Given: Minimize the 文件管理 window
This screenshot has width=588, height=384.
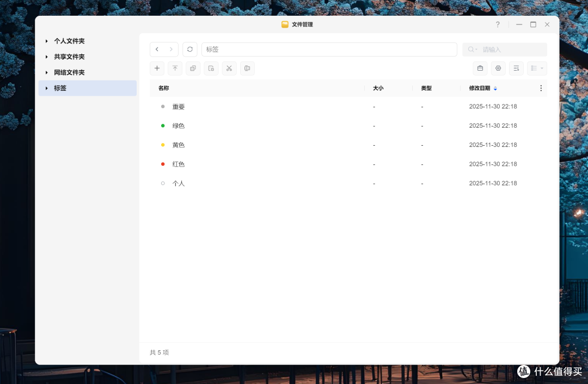Looking at the screenshot, I should point(519,24).
